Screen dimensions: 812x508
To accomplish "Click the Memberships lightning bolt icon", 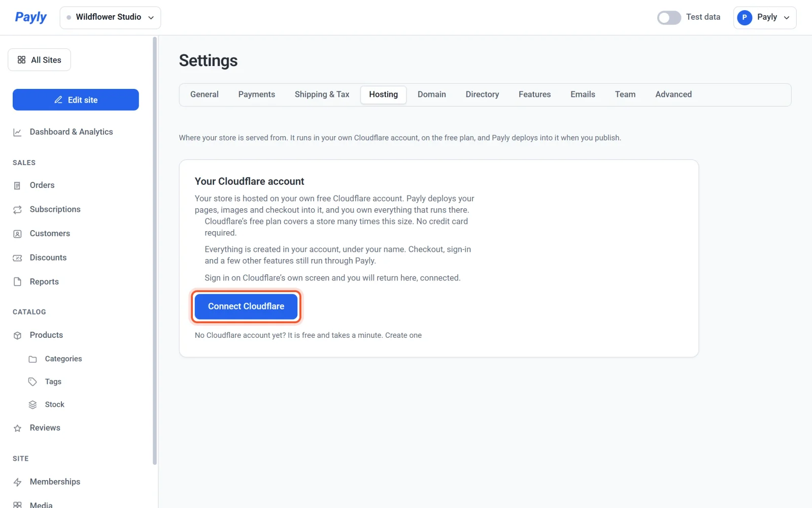I will pyautogui.click(x=17, y=482).
